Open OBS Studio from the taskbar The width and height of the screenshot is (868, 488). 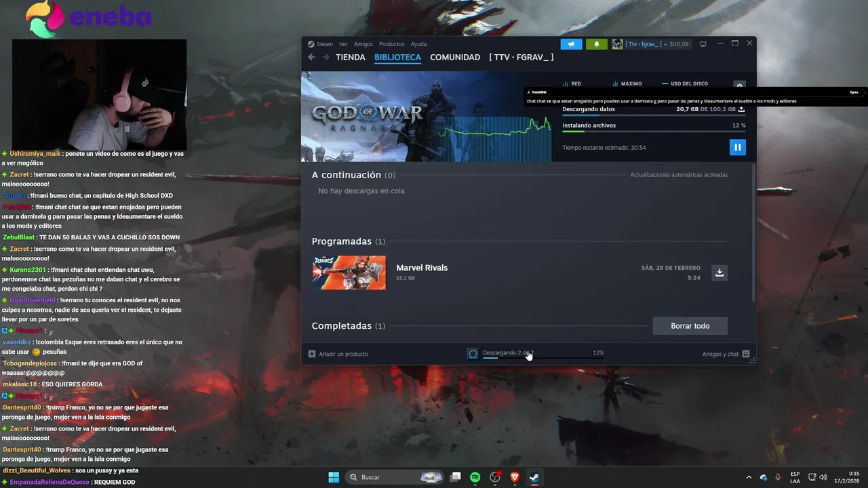[x=495, y=477]
